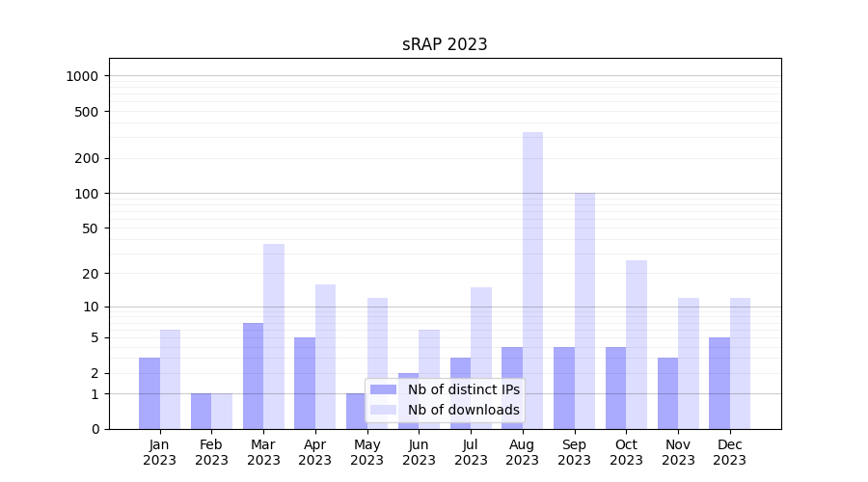Select the Nb of distinct IPs legend label
The width and height of the screenshot is (868, 482).
[x=463, y=389]
